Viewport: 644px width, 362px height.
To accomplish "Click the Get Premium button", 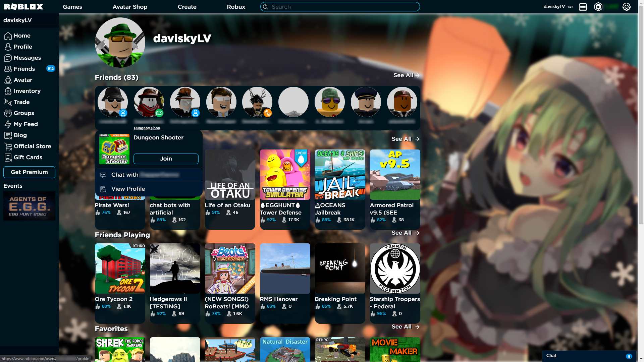I will 29,172.
